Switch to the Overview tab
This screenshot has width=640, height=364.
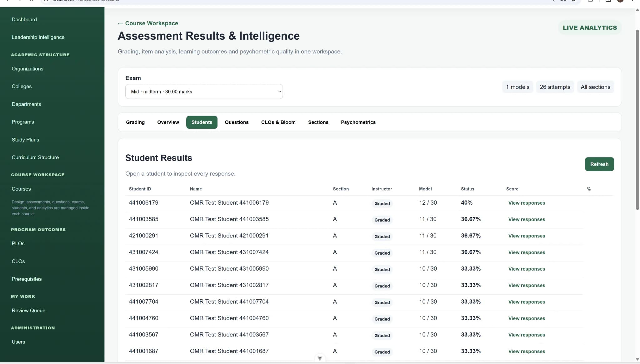[168, 122]
